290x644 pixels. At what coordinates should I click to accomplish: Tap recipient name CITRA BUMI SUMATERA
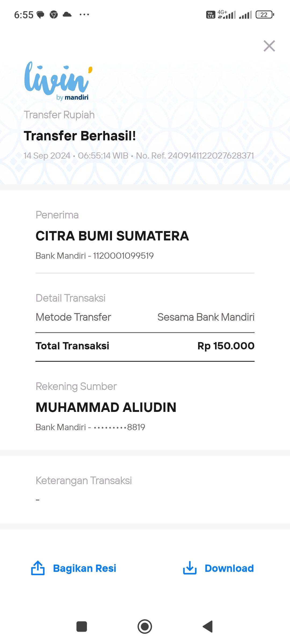[112, 236]
